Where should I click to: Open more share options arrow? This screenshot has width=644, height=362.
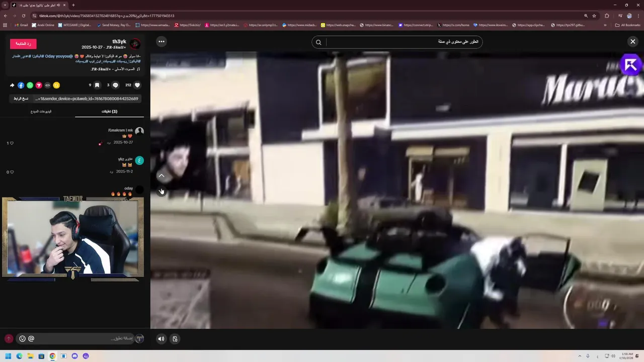12,85
